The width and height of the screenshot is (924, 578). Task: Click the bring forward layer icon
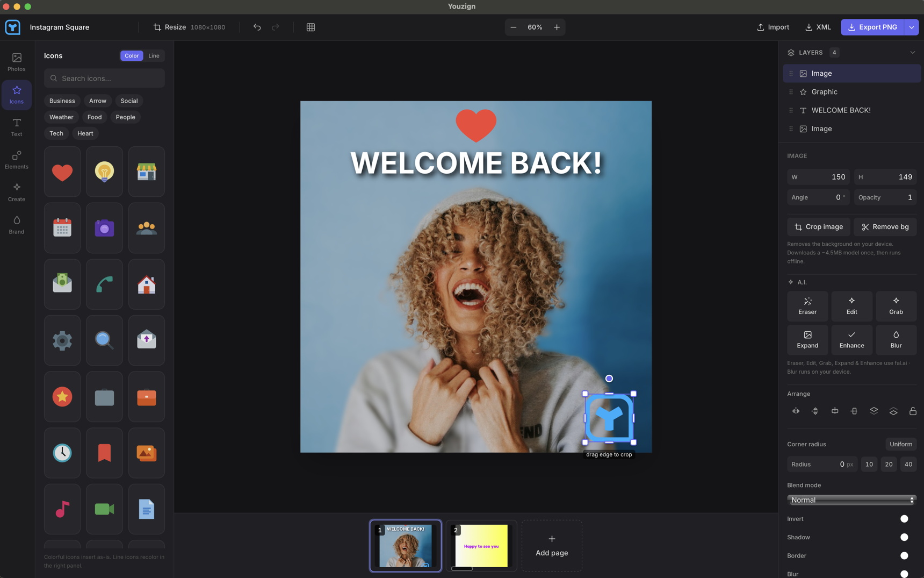[x=874, y=411]
